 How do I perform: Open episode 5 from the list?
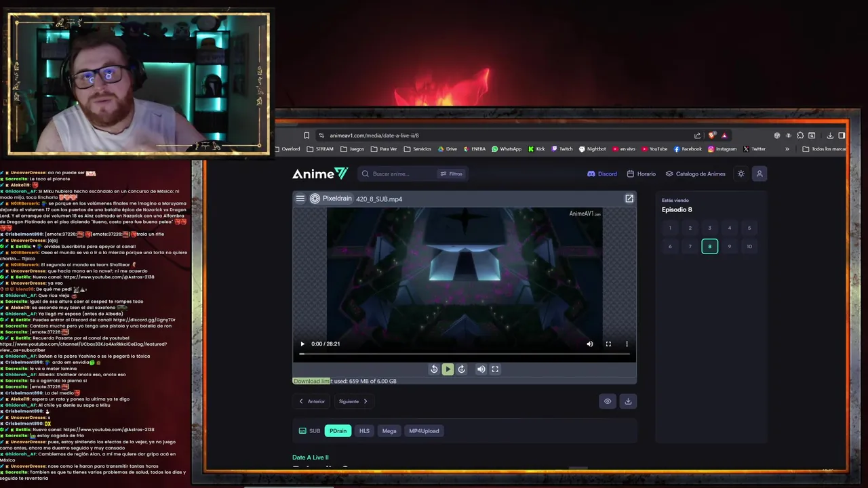[x=749, y=228]
